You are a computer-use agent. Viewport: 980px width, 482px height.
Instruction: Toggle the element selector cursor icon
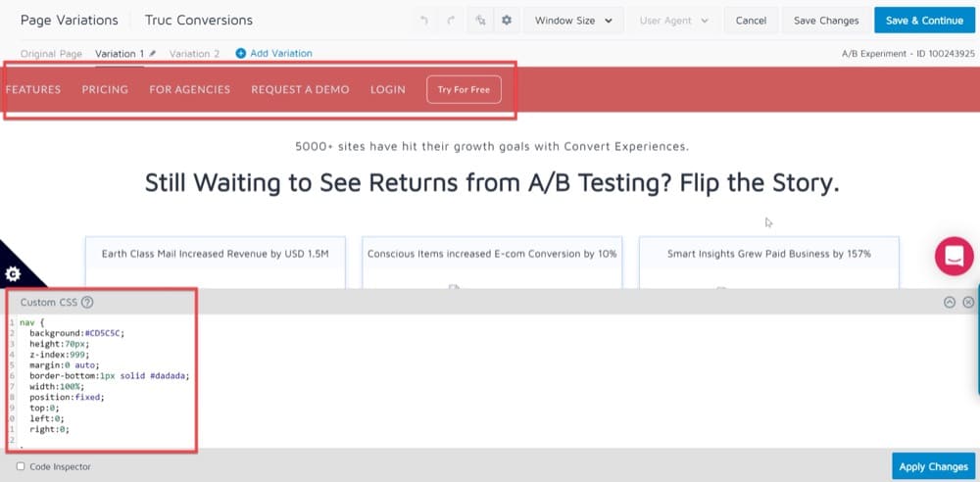point(480,20)
